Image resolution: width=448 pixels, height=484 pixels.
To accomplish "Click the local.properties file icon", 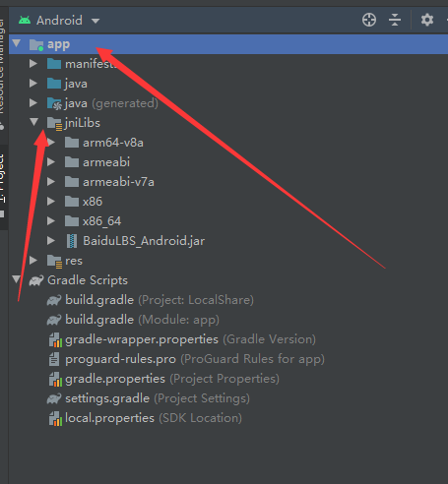I will 55,418.
